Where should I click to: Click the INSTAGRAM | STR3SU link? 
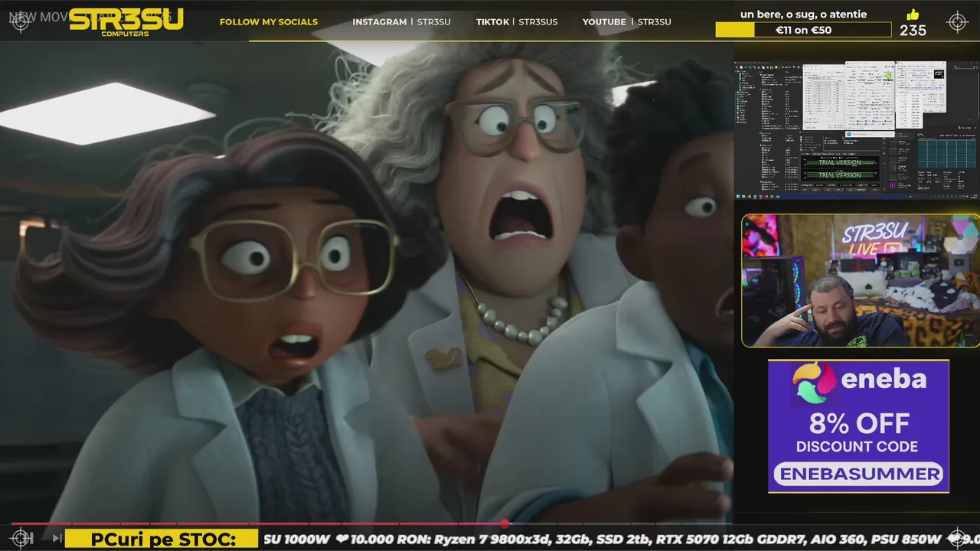[x=401, y=21]
